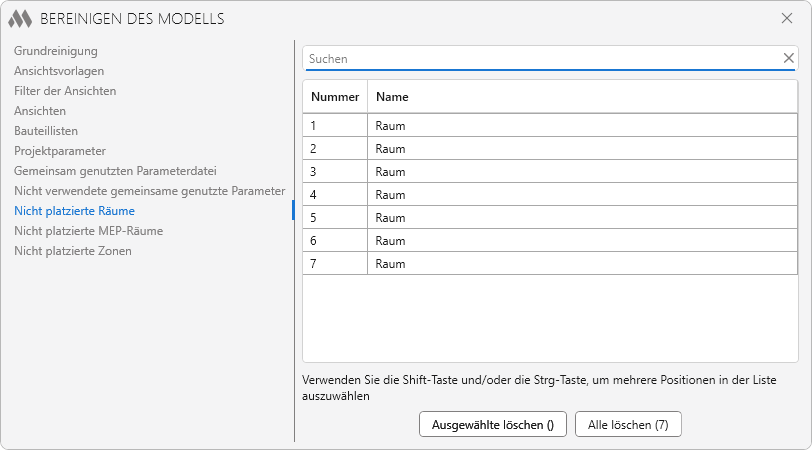812x450 pixels.
Task: Open the Ansichten category
Action: [40, 111]
